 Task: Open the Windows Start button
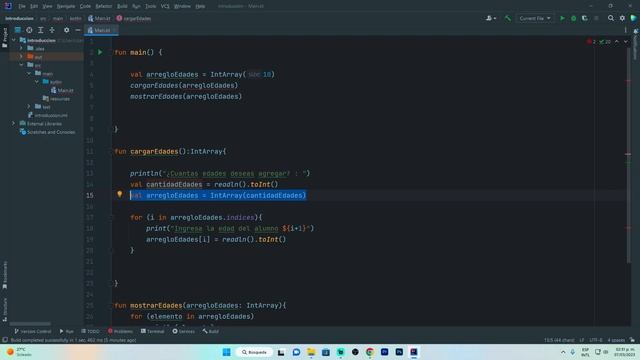click(227, 352)
